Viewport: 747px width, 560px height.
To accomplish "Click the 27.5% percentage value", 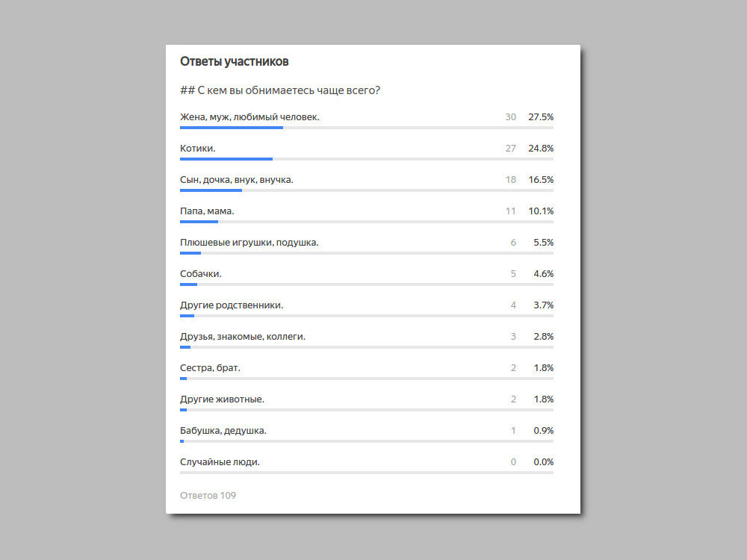I will click(541, 117).
